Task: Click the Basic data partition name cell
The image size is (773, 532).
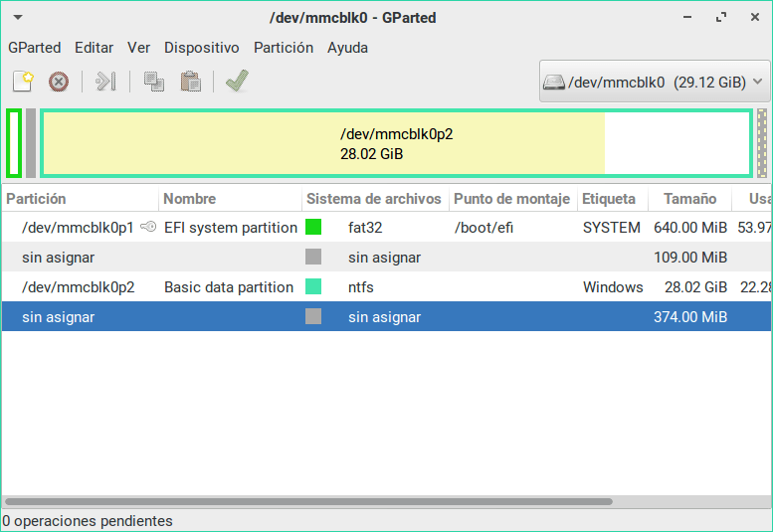Action: 229,286
